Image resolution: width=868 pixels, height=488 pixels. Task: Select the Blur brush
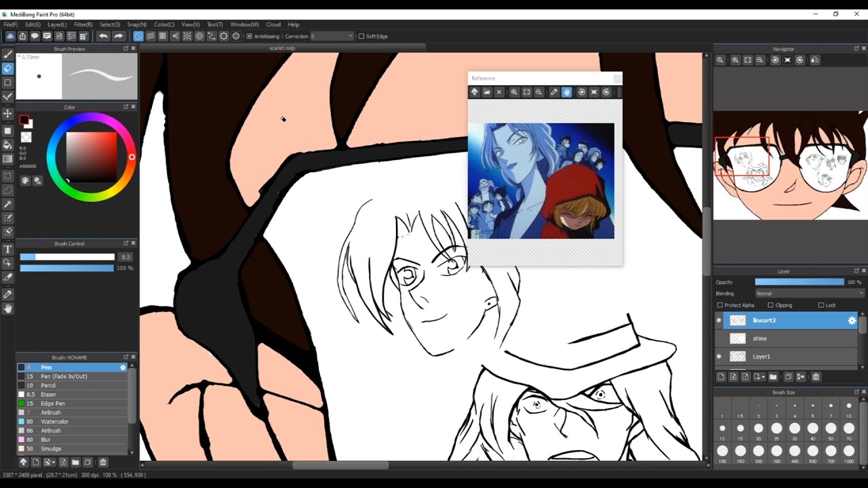point(72,440)
